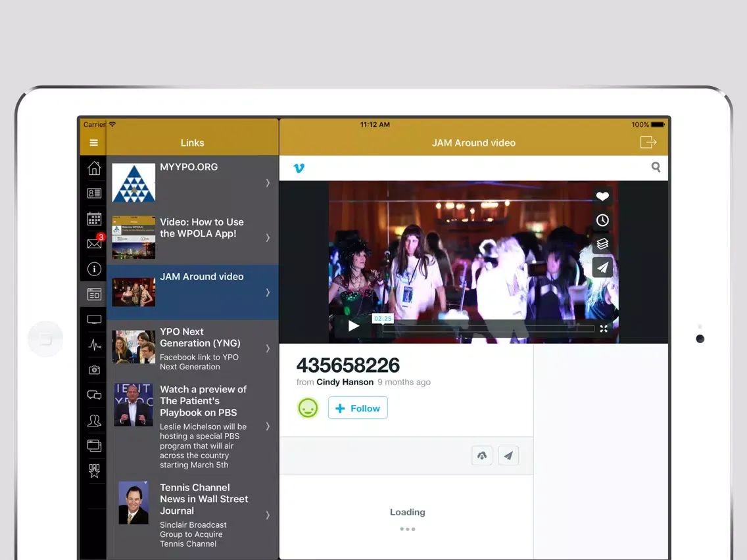This screenshot has width=747, height=560.
Task: Click the YPO Next Generation thumbnail
Action: tap(133, 346)
